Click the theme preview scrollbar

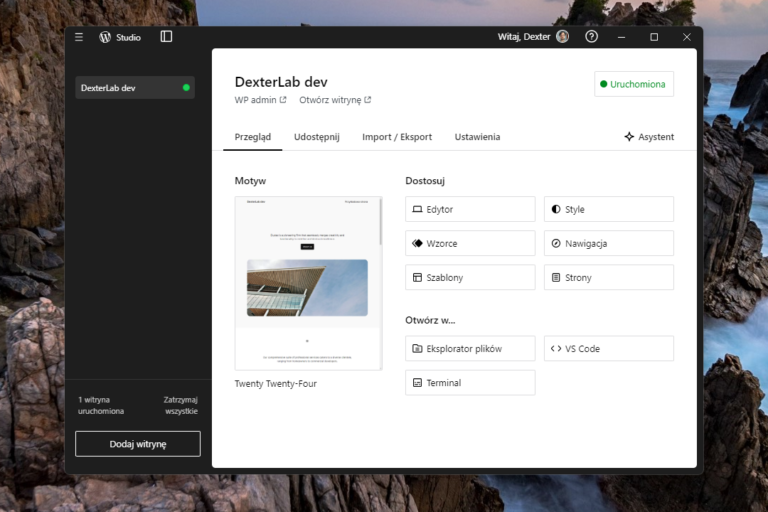pos(380,221)
